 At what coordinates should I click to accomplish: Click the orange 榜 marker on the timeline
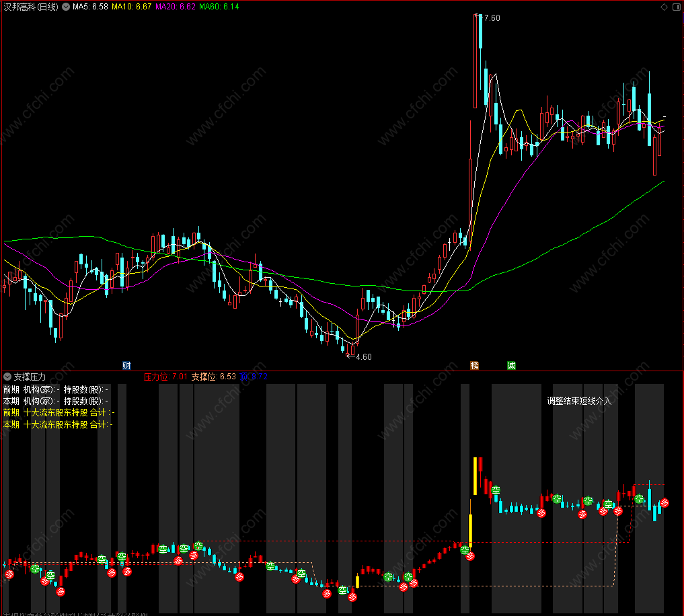(475, 366)
